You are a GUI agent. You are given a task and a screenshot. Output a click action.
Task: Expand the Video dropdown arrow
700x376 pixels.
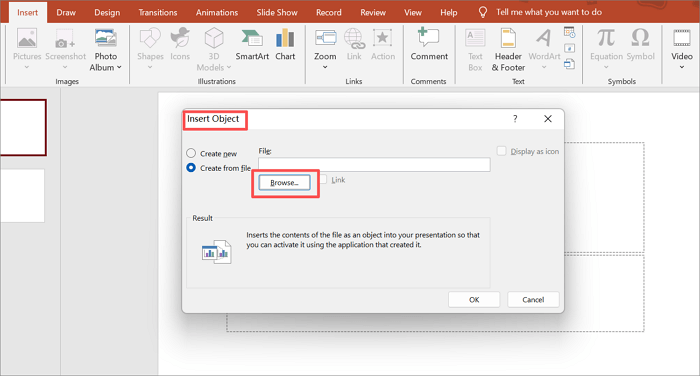(682, 67)
